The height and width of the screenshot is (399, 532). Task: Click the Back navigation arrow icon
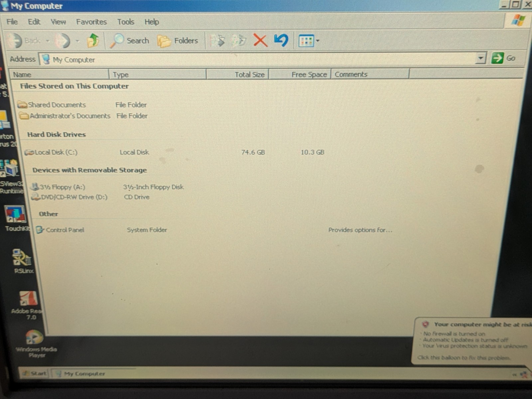pyautogui.click(x=14, y=41)
